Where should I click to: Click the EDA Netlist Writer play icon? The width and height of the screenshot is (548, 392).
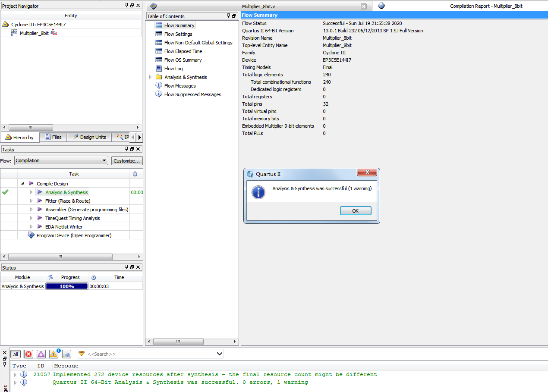pos(40,227)
